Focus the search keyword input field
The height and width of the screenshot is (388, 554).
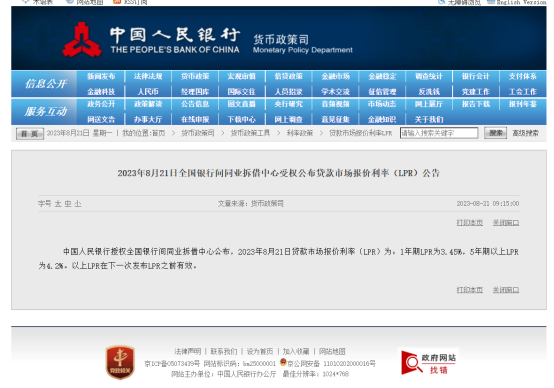click(439, 133)
